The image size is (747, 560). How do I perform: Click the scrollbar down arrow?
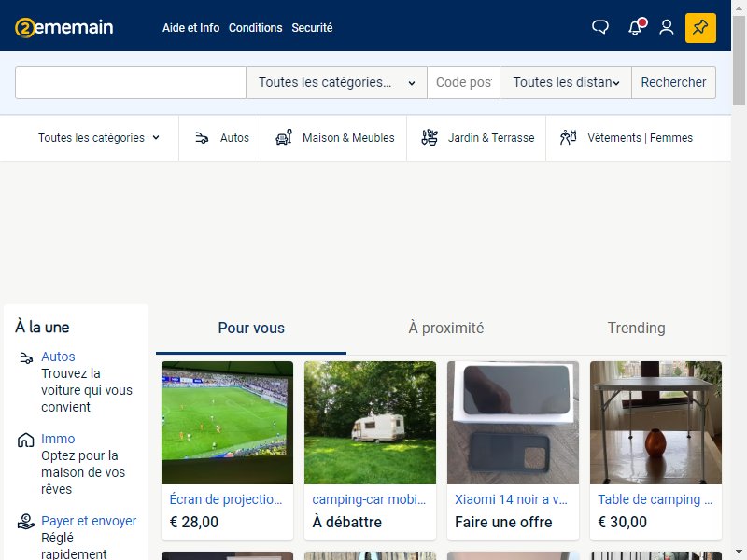[739, 553]
